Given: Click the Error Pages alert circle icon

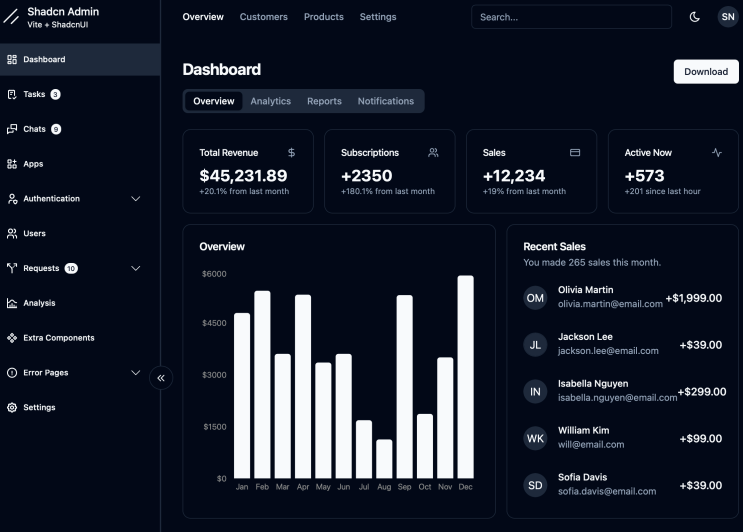Looking at the screenshot, I should click(x=12, y=373).
